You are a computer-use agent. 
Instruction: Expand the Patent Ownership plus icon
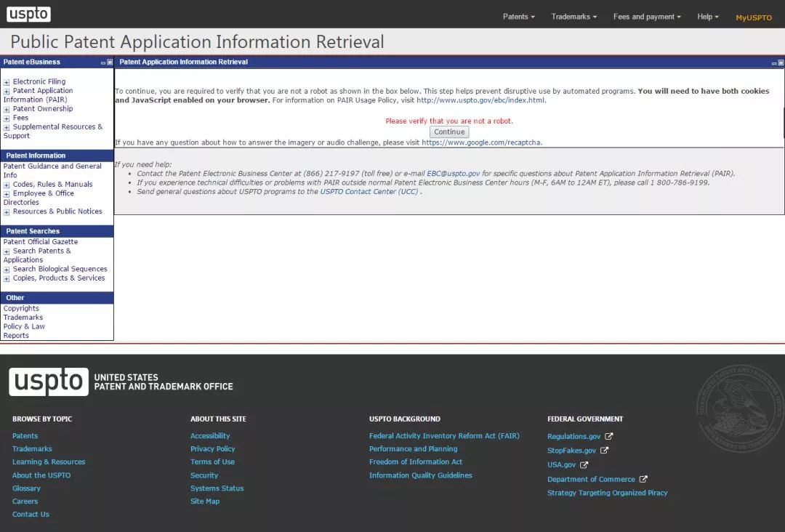click(x=7, y=109)
